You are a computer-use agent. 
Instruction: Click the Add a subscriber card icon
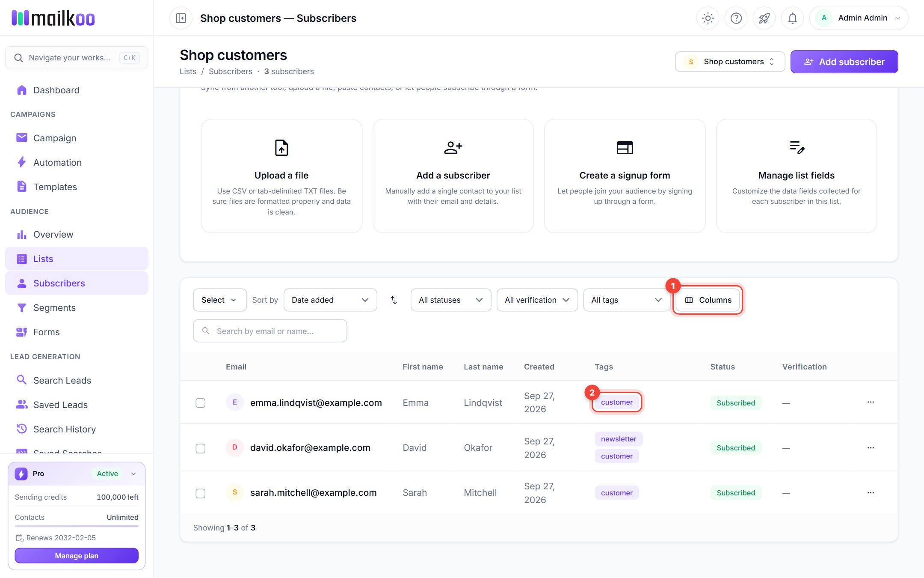tap(453, 148)
